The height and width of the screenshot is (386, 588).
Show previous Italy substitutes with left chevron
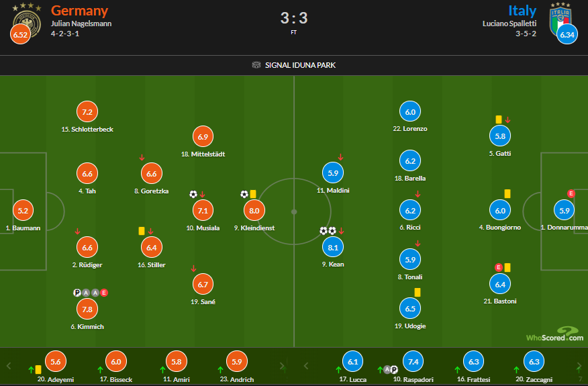pos(306,366)
